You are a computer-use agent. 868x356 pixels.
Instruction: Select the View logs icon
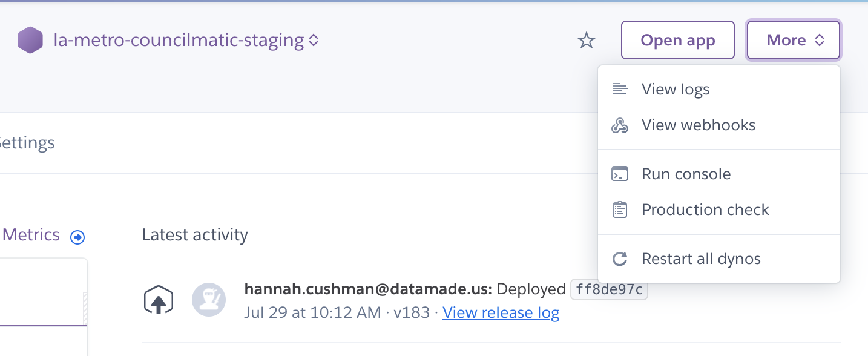pyautogui.click(x=620, y=88)
